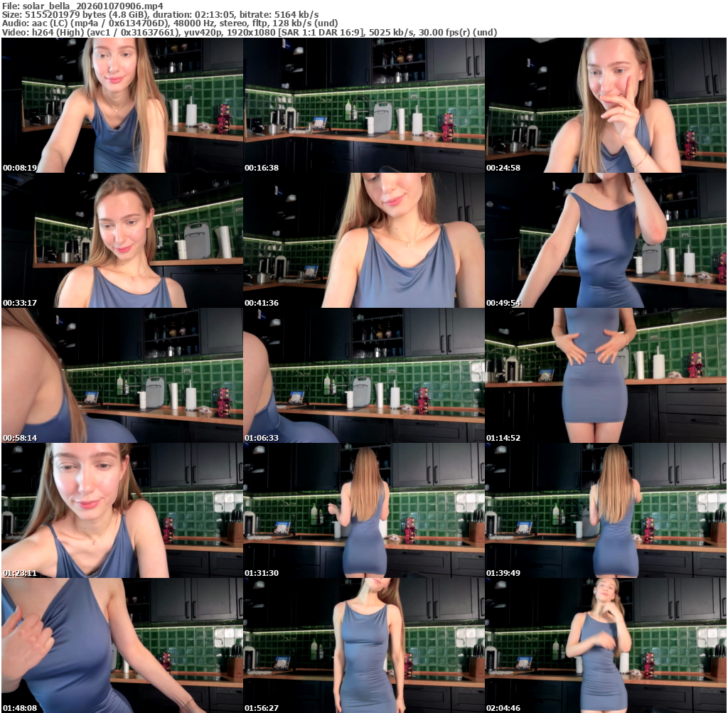Select the frame at 00:16:38
This screenshot has height=713, width=728.
[363, 105]
